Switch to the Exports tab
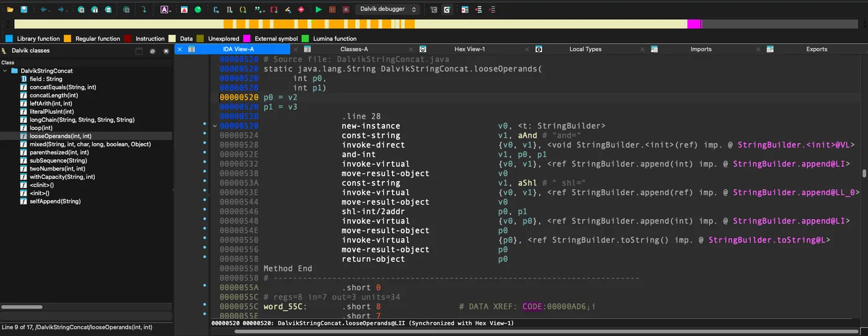This screenshot has width=868, height=336. coord(817,49)
